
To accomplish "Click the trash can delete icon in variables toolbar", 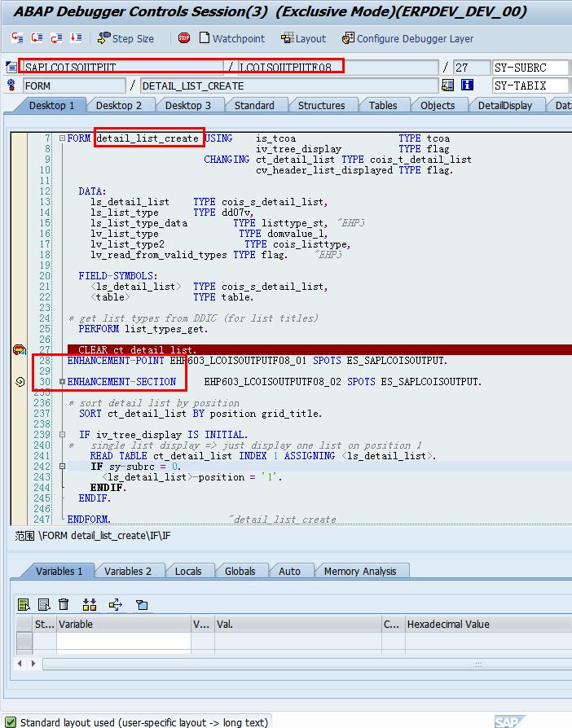I will coord(64,604).
